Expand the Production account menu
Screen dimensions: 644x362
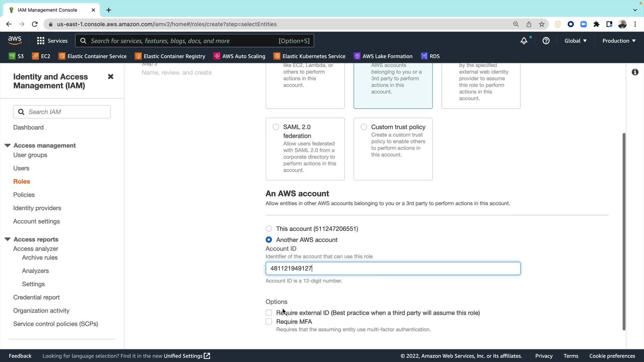(x=619, y=41)
